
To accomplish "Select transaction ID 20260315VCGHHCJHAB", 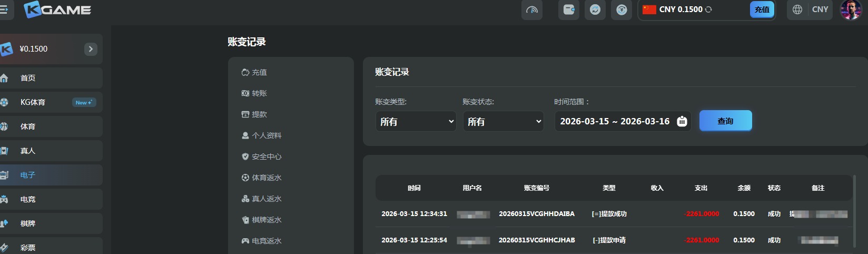I will 537,240.
